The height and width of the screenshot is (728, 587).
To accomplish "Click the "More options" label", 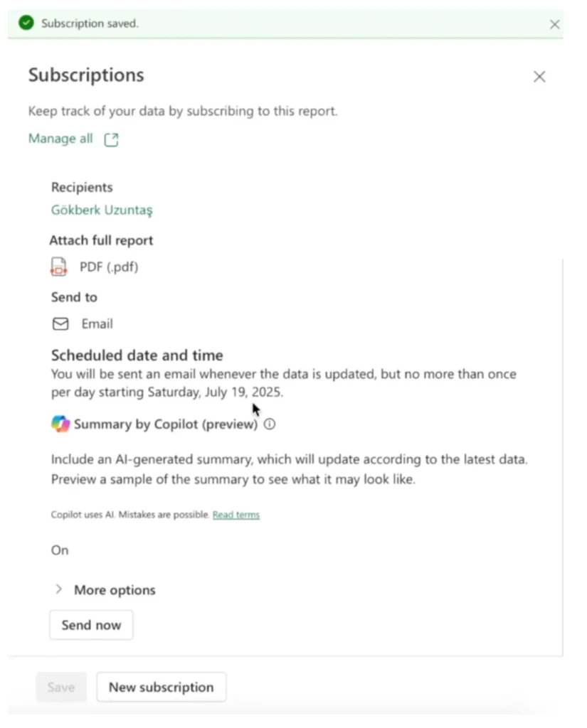I will point(115,590).
